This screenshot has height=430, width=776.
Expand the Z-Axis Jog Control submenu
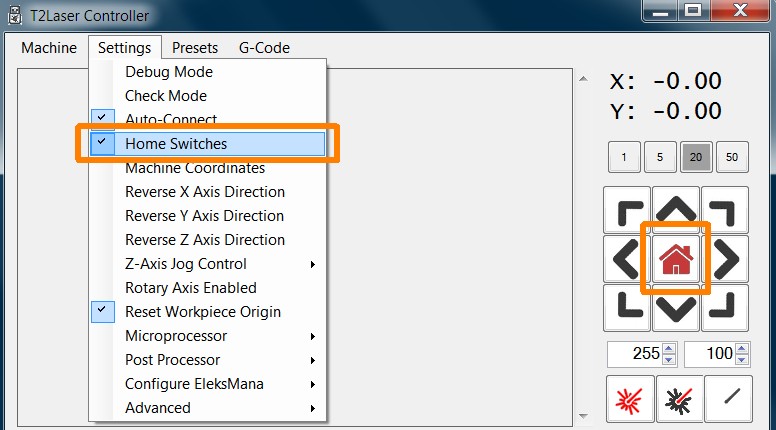tap(207, 264)
